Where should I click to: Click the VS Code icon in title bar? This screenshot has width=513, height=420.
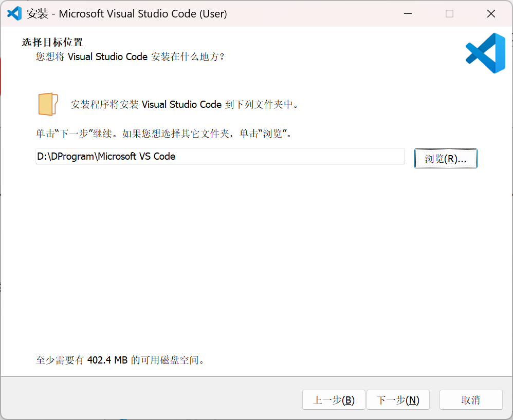point(14,14)
